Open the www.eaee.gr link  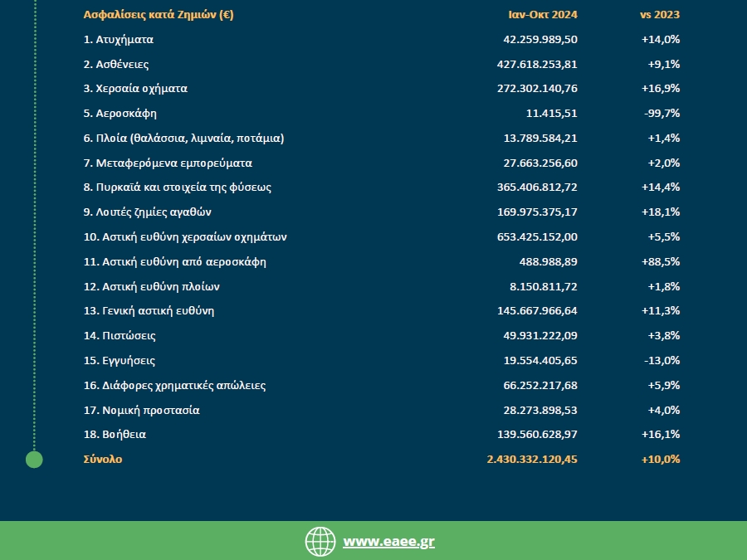[388, 542]
